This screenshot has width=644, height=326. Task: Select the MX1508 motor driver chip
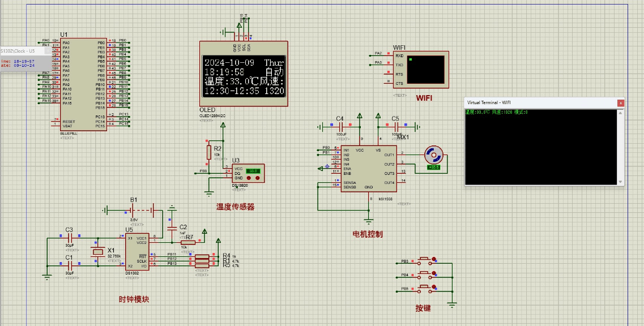click(368, 169)
